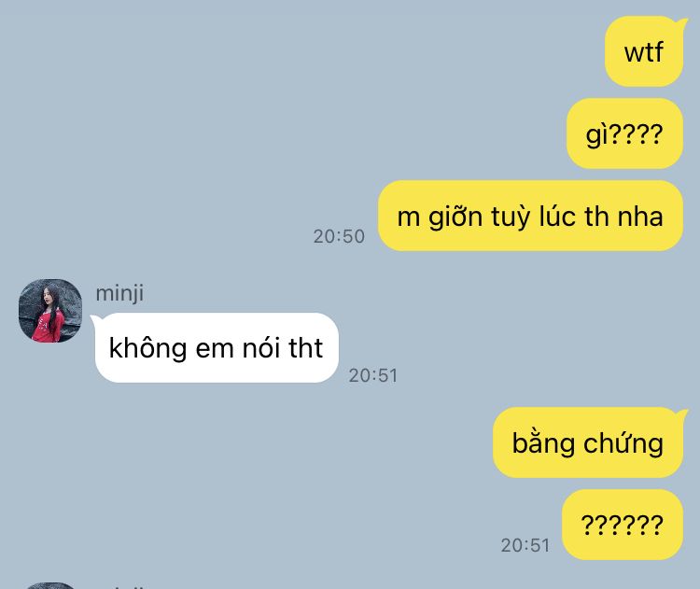Select the 'gì????' message bubble
Viewport: 700px width, 589px height.
point(624,133)
